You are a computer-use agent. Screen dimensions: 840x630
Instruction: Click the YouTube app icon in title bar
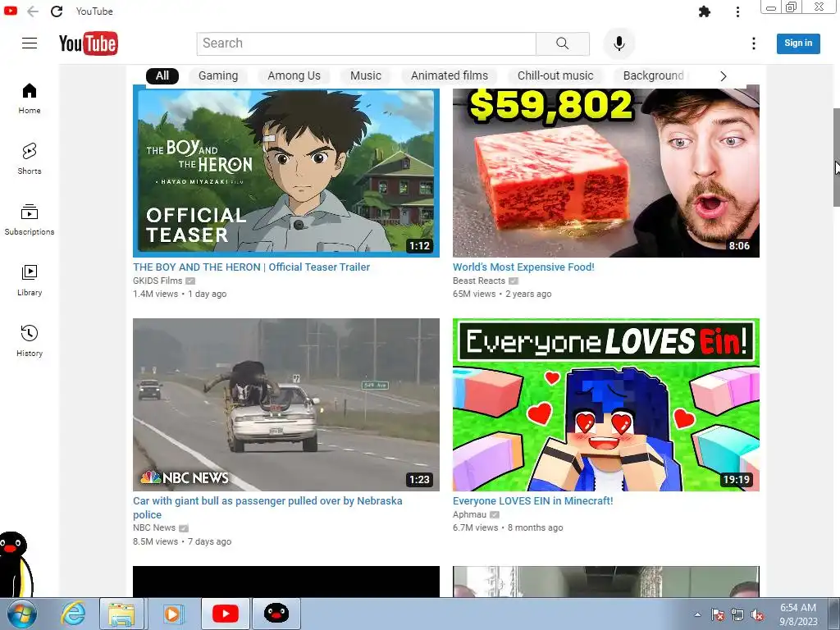pos(10,11)
